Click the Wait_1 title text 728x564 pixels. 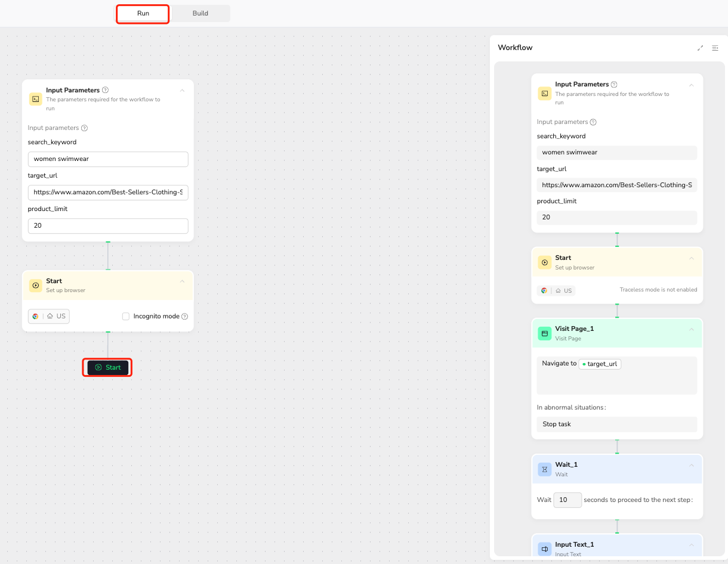pyautogui.click(x=566, y=465)
